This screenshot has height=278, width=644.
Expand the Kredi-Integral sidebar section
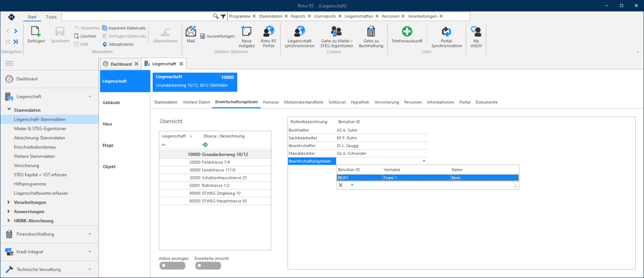click(x=90, y=252)
